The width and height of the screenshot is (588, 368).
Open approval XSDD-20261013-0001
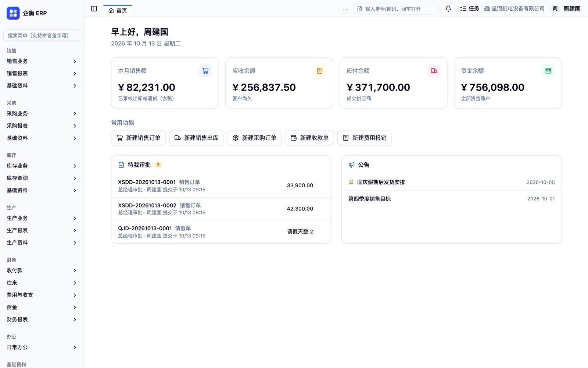(221, 186)
